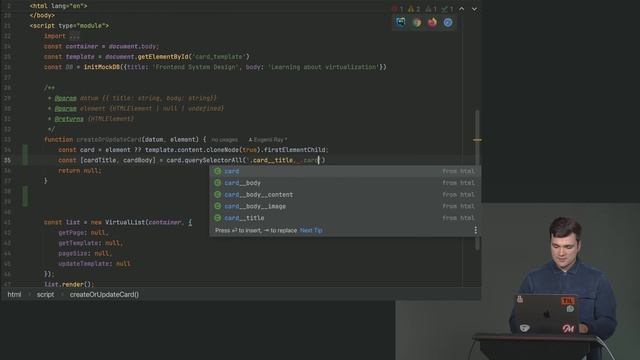
Task: Click '<script type="module">' tag
Action: (x=69, y=26)
